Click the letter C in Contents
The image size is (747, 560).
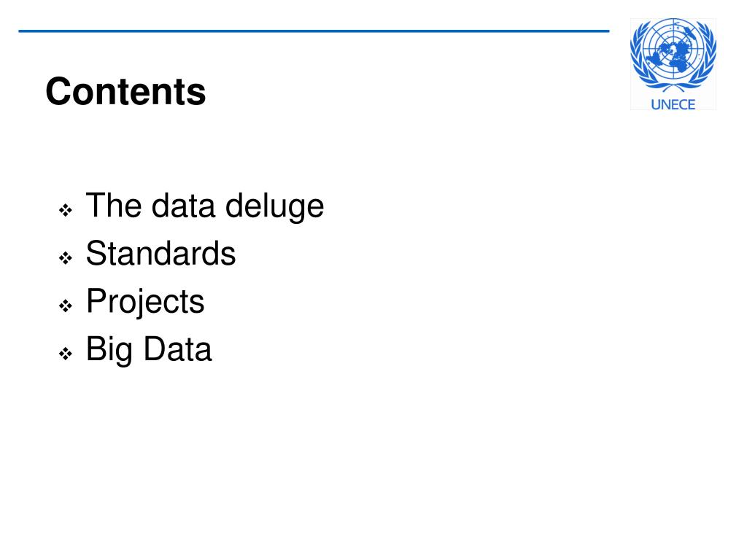(x=58, y=91)
